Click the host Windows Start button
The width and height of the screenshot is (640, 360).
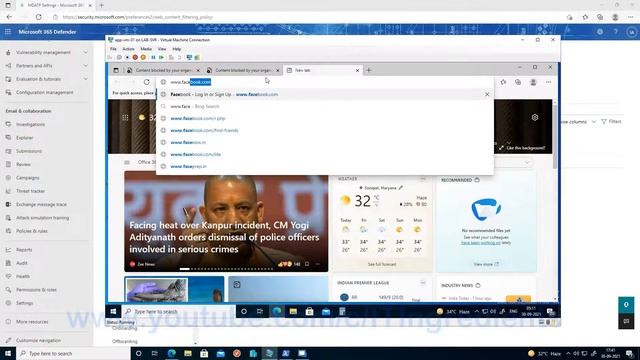tap(8, 353)
